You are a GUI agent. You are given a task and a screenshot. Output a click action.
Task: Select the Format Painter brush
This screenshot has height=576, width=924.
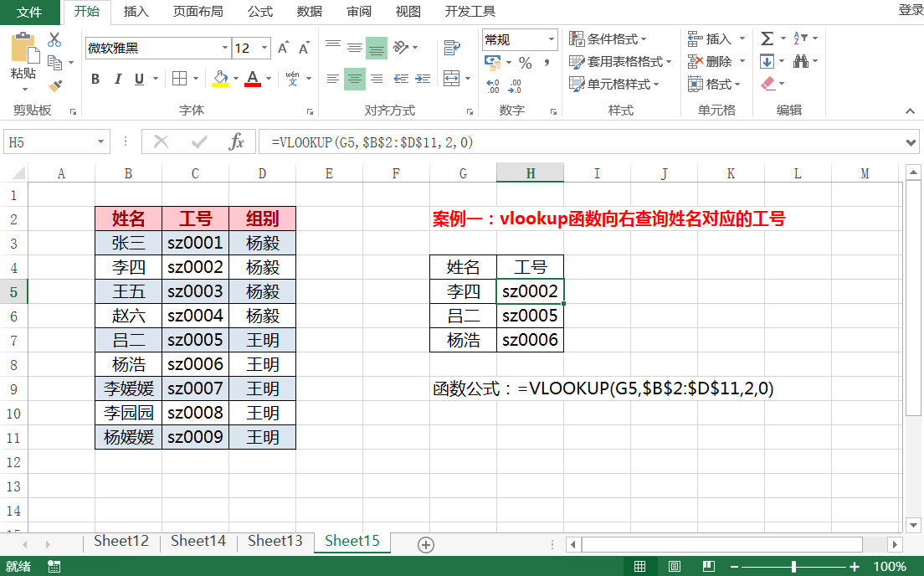click(54, 85)
